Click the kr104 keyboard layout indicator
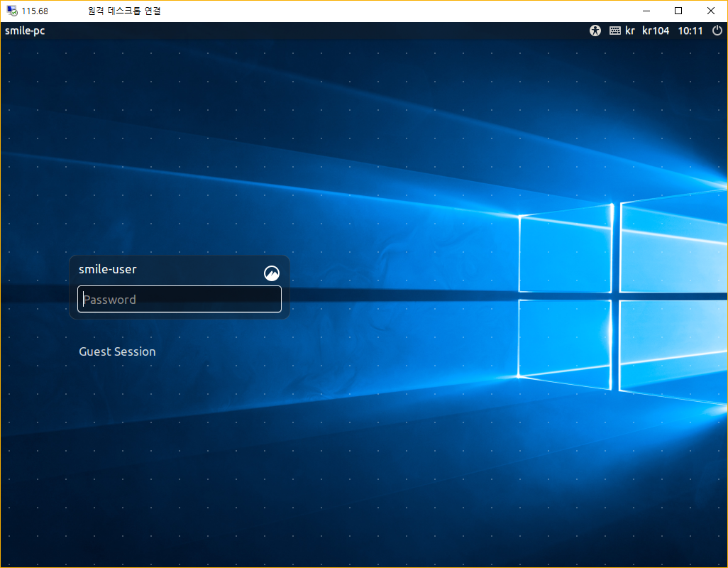Image resolution: width=728 pixels, height=568 pixels. [656, 31]
